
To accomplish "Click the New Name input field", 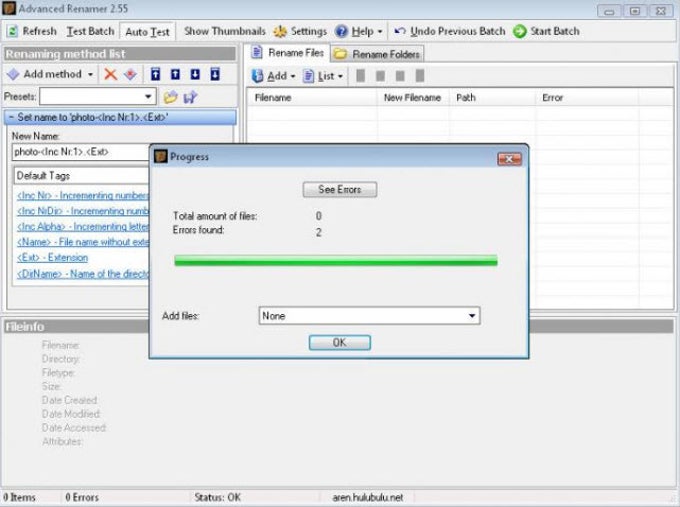I will point(81,152).
